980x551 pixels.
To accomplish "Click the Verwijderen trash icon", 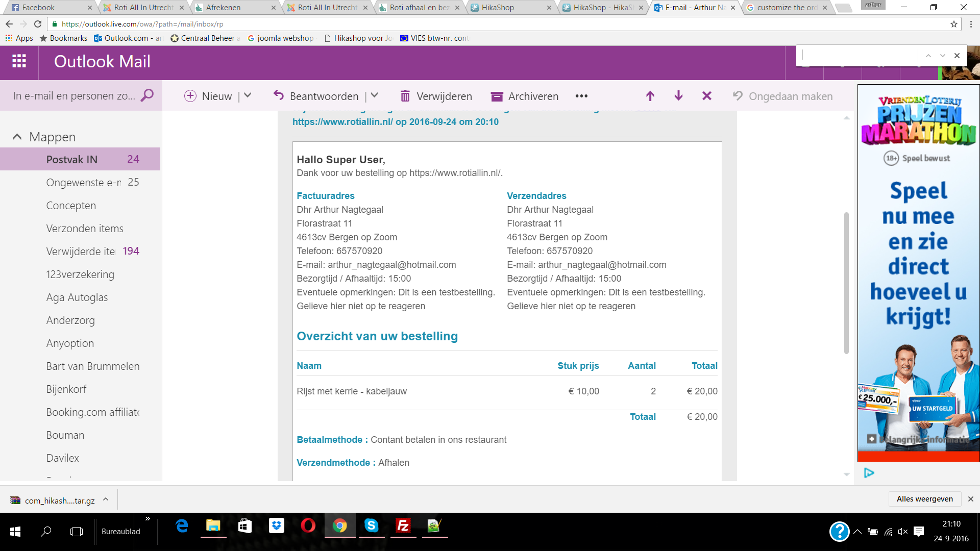I will 405,96.
